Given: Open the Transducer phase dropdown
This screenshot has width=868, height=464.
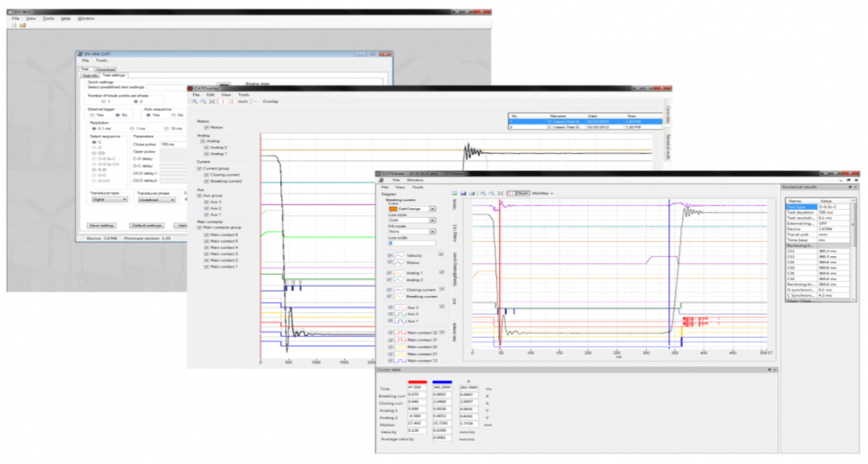Looking at the screenshot, I should (156, 200).
